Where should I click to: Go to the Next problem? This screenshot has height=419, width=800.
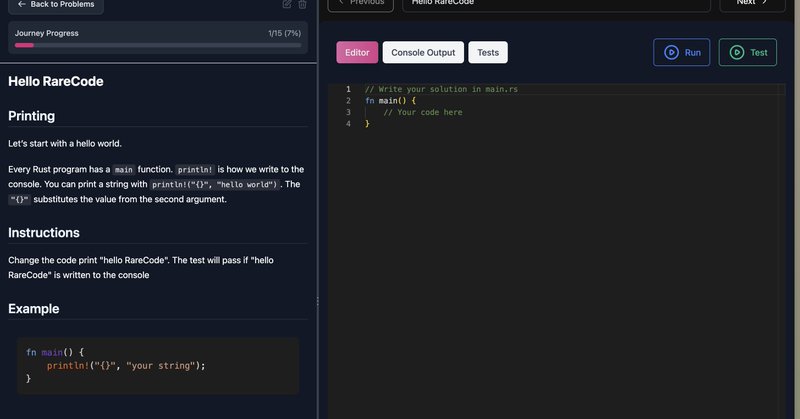tap(752, 4)
